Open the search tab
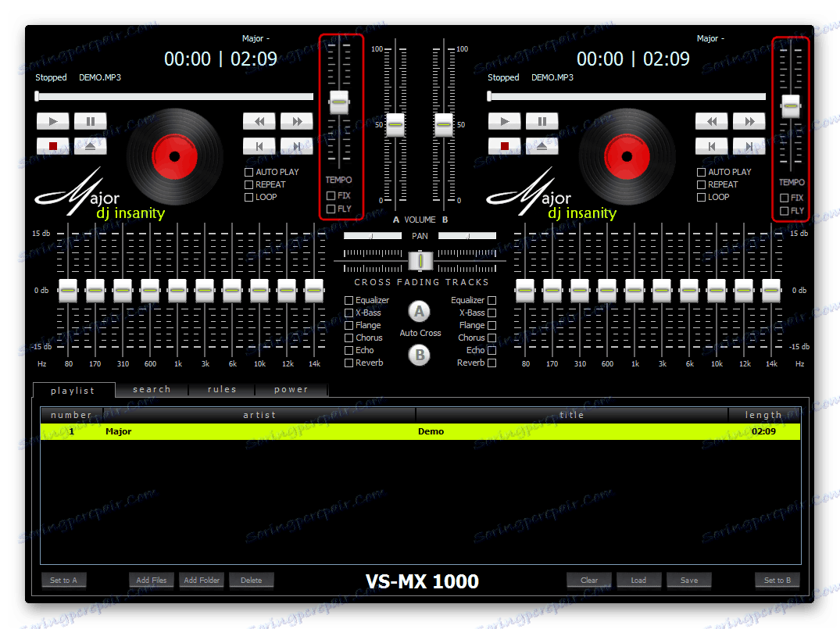This screenshot has height=629, width=840. tap(152, 389)
